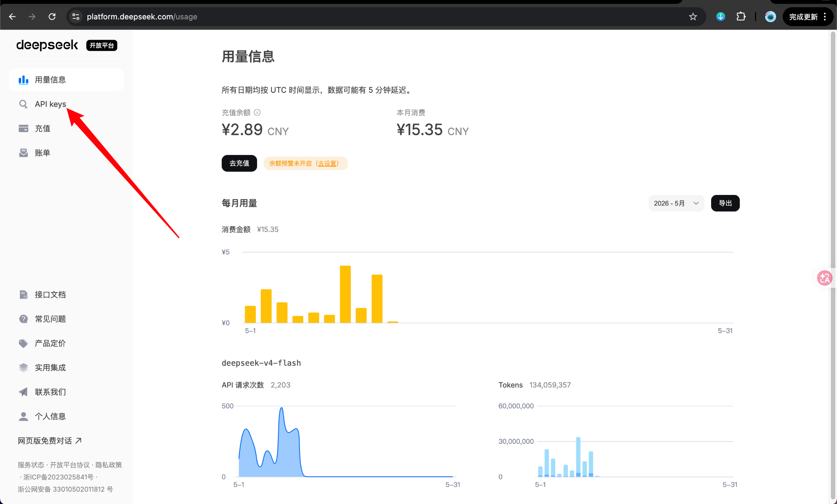Click the 实用集成 layers icon
This screenshot has width=837, height=504.
pos(23,367)
